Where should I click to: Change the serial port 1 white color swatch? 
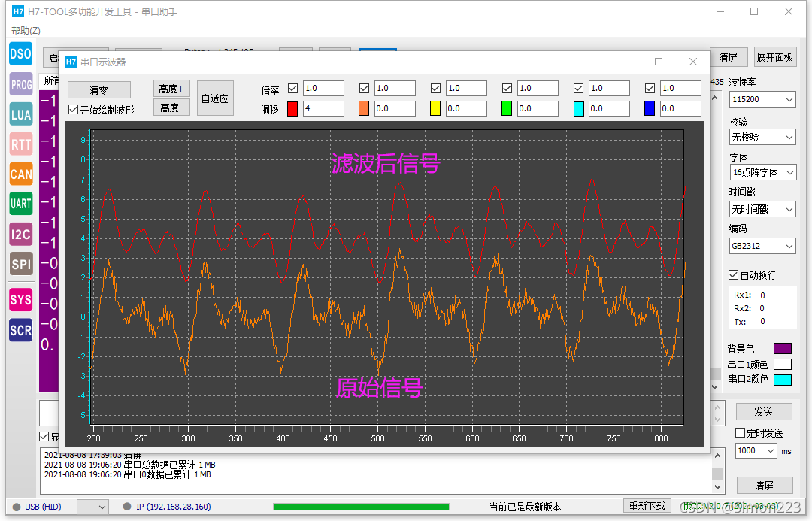[782, 364]
